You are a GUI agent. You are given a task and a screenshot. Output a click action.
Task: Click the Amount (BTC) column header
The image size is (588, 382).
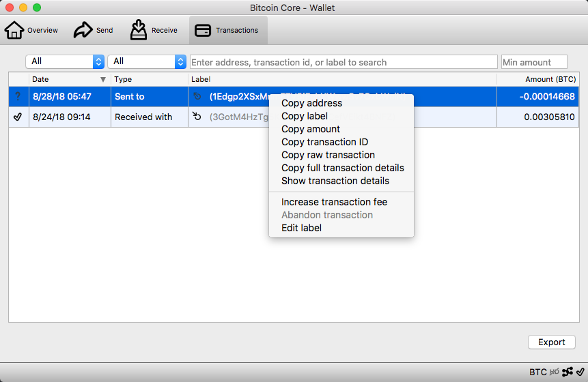(538, 79)
